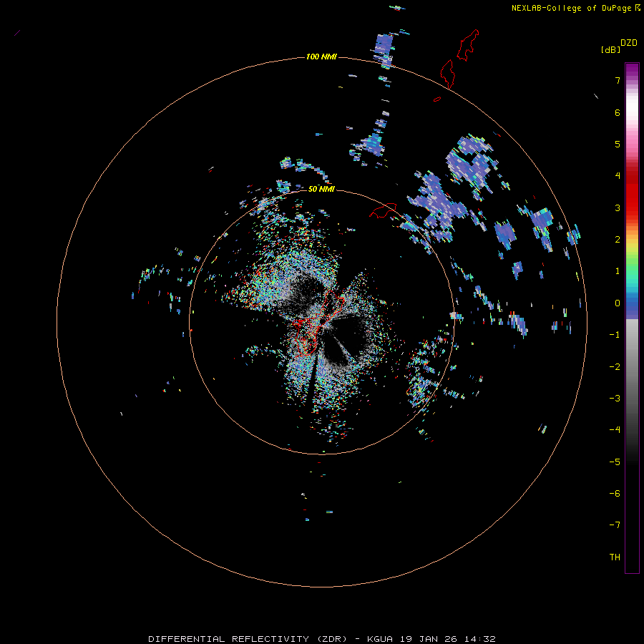
Task: Click the 4 dB value on the scale
Action: pyautogui.click(x=618, y=176)
